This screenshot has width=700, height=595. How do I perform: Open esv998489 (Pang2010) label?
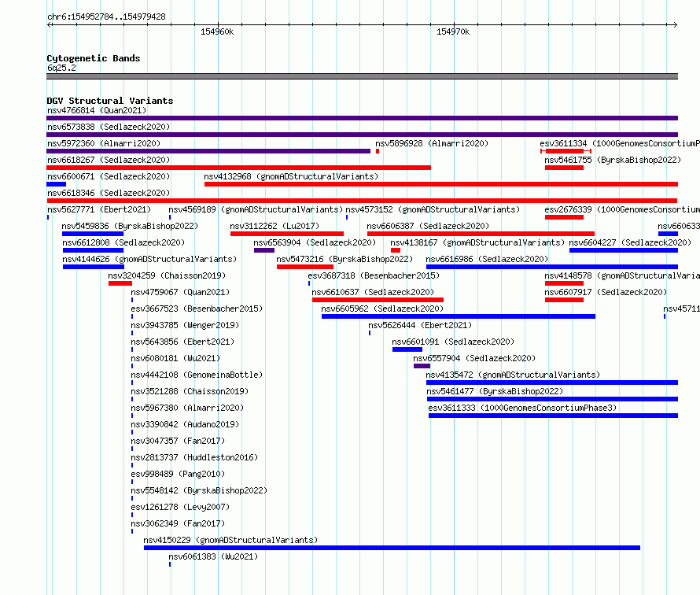coord(178,474)
